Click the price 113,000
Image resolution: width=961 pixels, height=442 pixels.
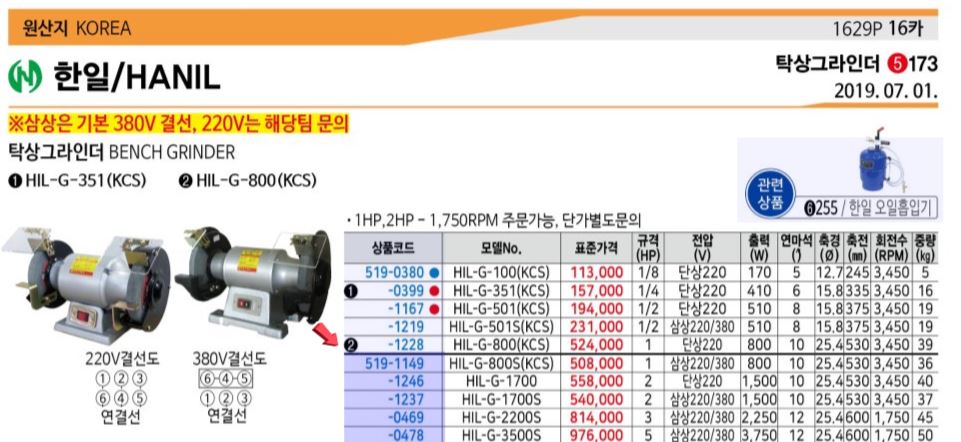(x=597, y=272)
